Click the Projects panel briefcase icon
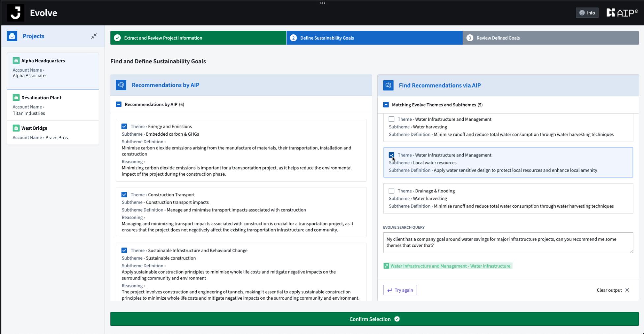The image size is (644, 334). [x=12, y=36]
